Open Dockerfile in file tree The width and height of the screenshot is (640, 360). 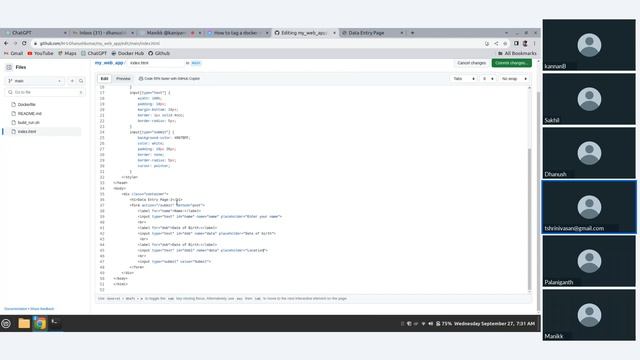pyautogui.click(x=27, y=104)
